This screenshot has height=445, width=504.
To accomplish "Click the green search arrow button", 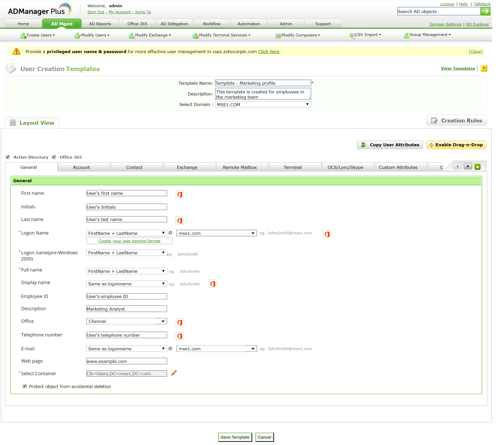I will [x=485, y=11].
